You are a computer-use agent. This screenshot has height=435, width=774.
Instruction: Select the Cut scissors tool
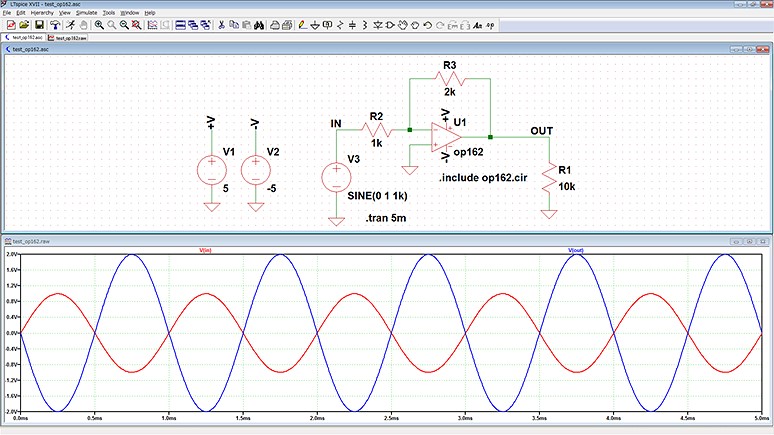221,24
